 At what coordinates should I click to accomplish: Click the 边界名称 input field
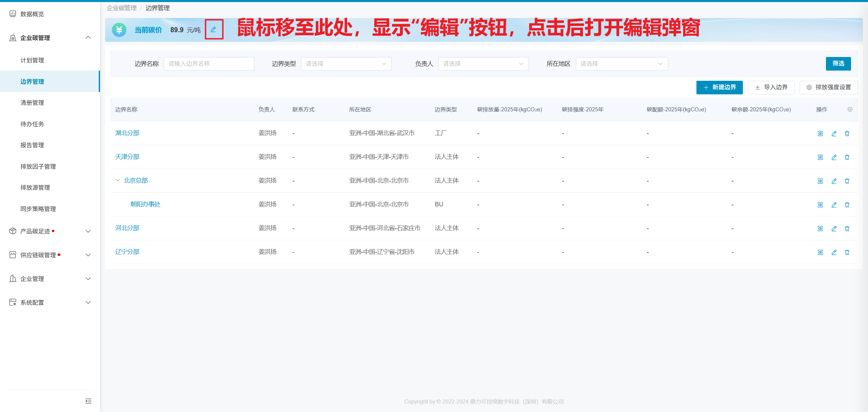209,64
